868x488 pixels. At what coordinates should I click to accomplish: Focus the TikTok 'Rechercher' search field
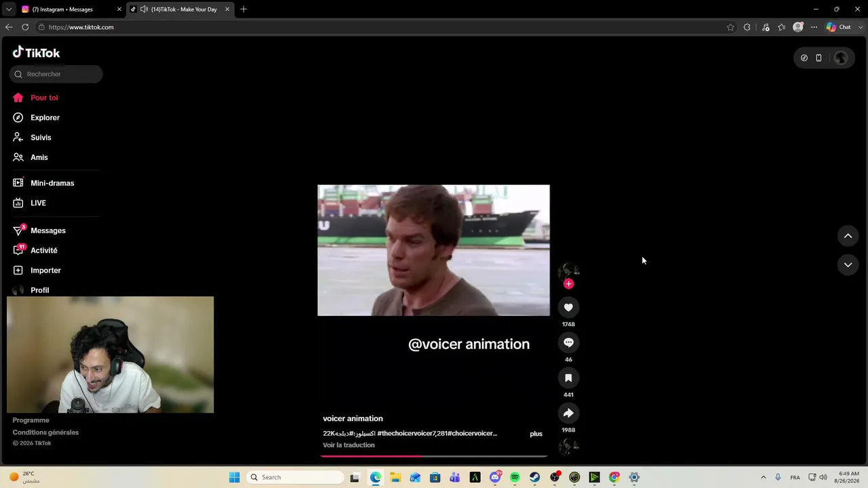tap(56, 74)
